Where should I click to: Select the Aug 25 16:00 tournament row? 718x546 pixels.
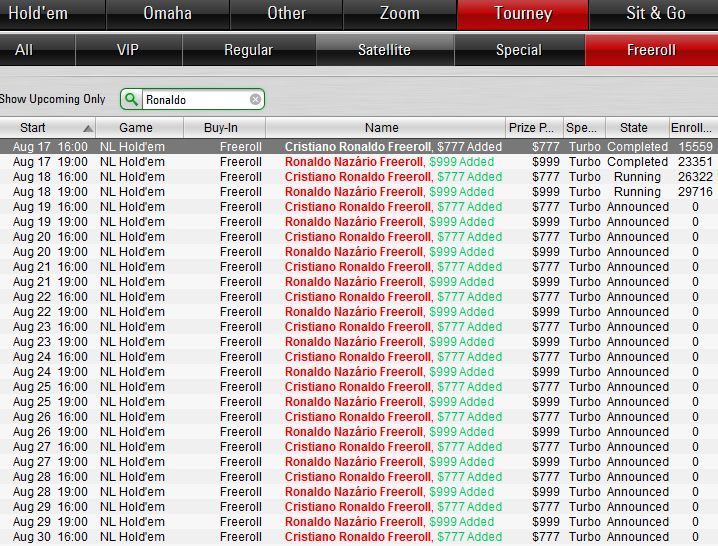click(x=359, y=387)
